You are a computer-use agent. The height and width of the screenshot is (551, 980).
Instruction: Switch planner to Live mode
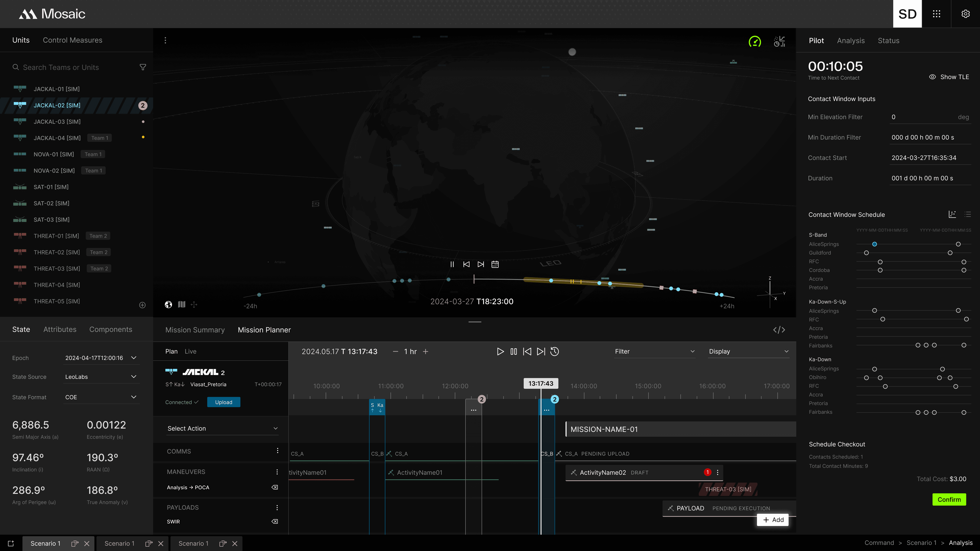coord(191,351)
